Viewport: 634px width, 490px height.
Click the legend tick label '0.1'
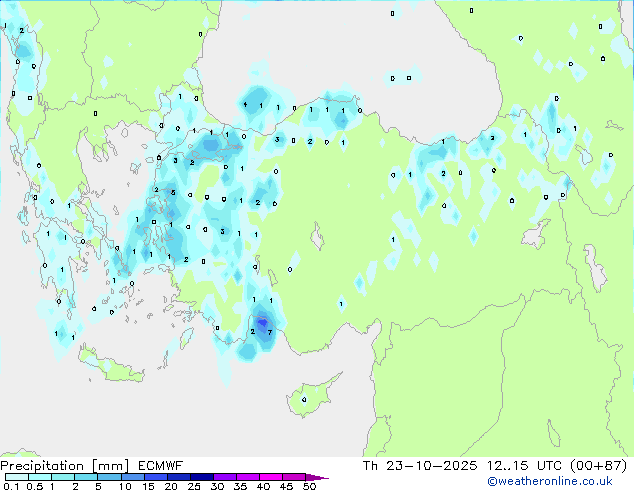pyautogui.click(x=11, y=486)
